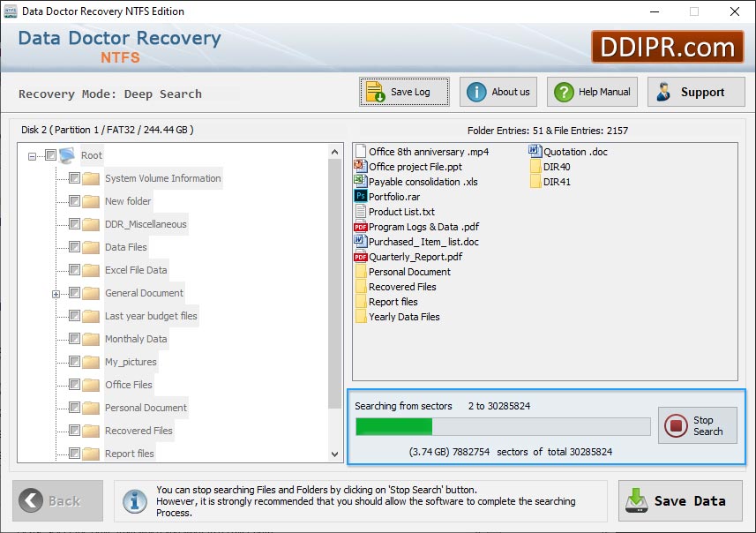Click the Word icon of Purchased_Item_list.doc

(361, 241)
